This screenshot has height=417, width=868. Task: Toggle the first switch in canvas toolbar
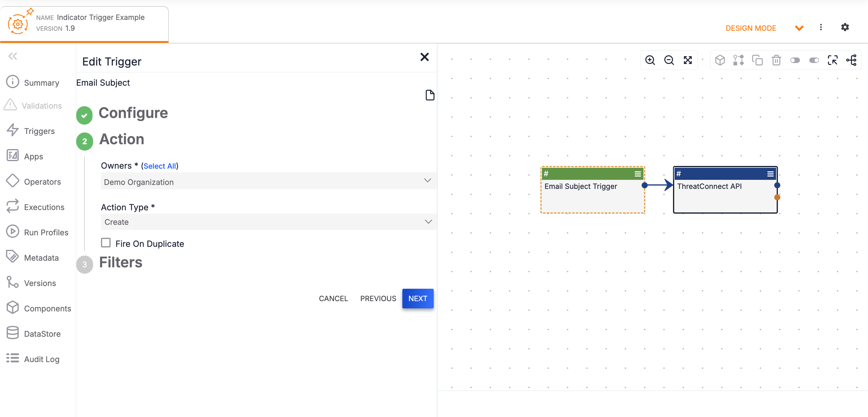pos(795,60)
